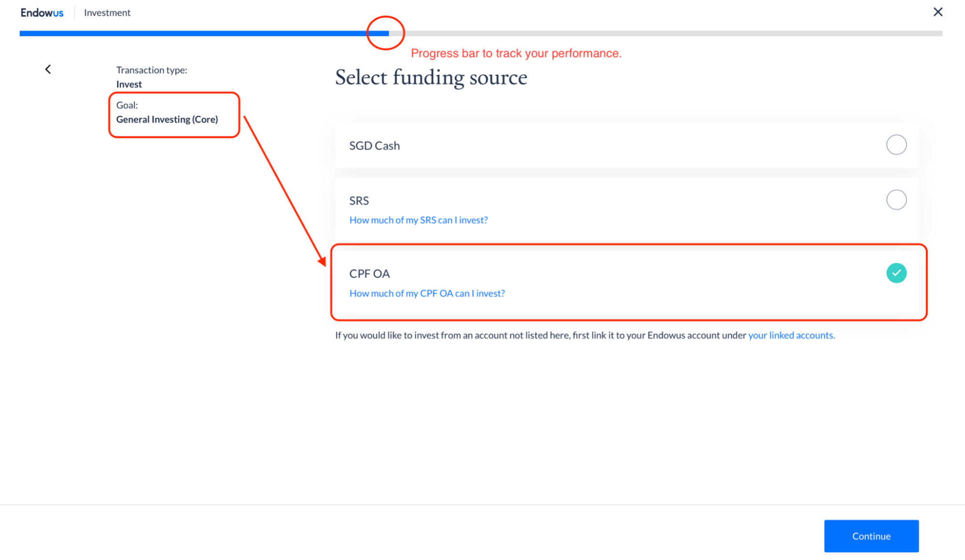Select the SRS radio button
The width and height of the screenshot is (965, 560).
click(896, 200)
